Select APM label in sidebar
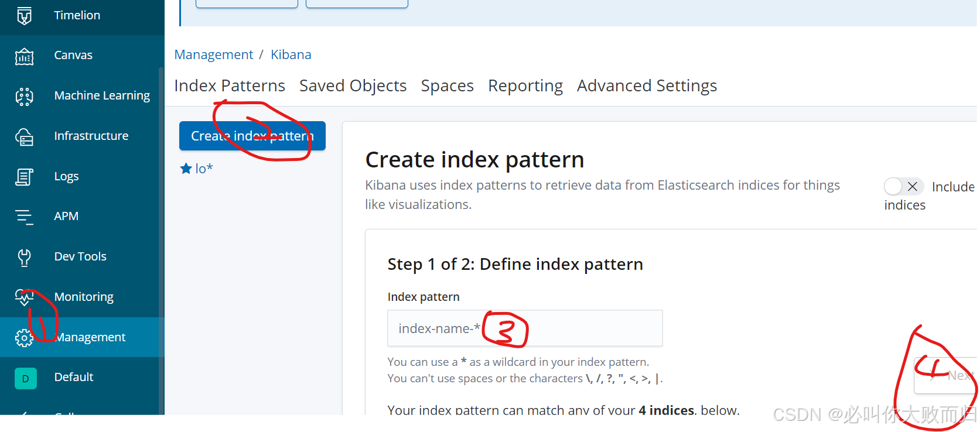 (66, 216)
